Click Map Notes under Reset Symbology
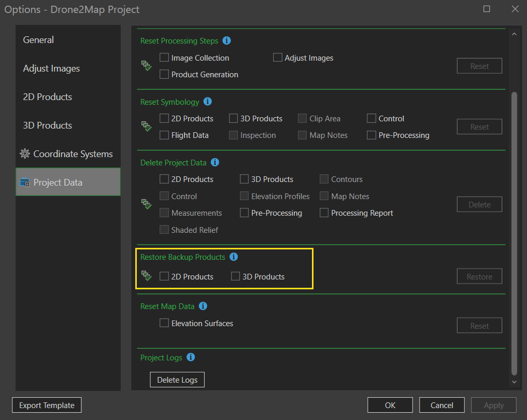527x420 pixels. tap(303, 135)
